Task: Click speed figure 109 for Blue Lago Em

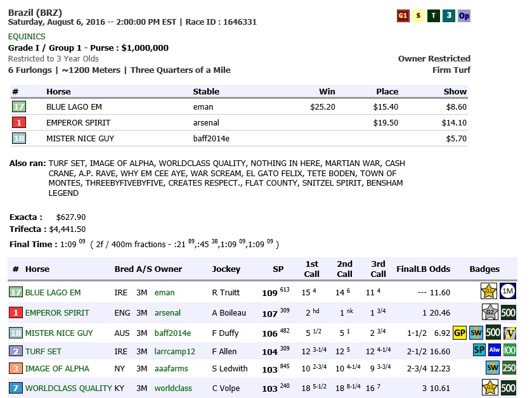Action: click(x=269, y=293)
